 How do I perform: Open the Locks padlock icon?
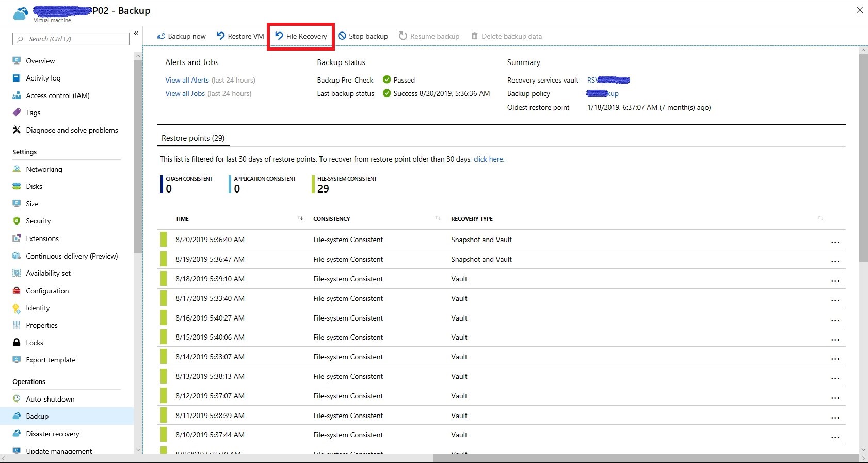tap(17, 343)
